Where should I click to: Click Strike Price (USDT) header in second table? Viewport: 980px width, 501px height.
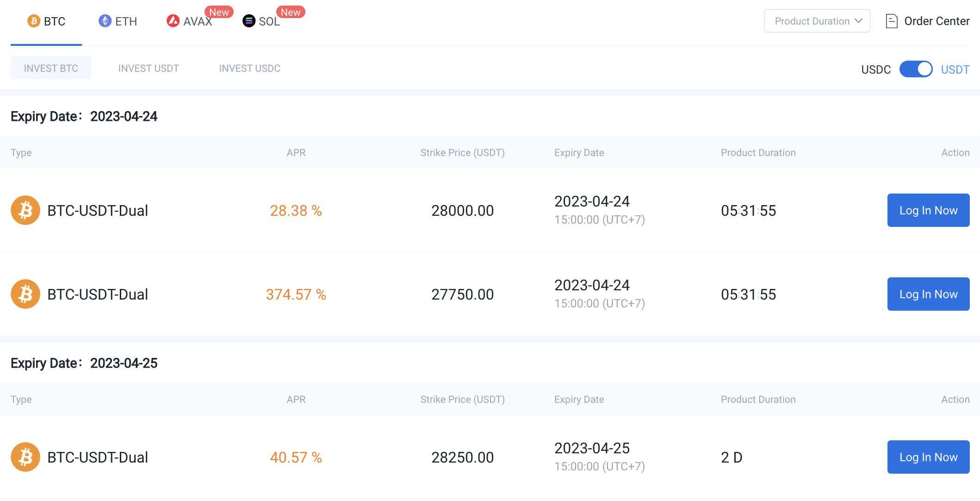click(x=463, y=399)
